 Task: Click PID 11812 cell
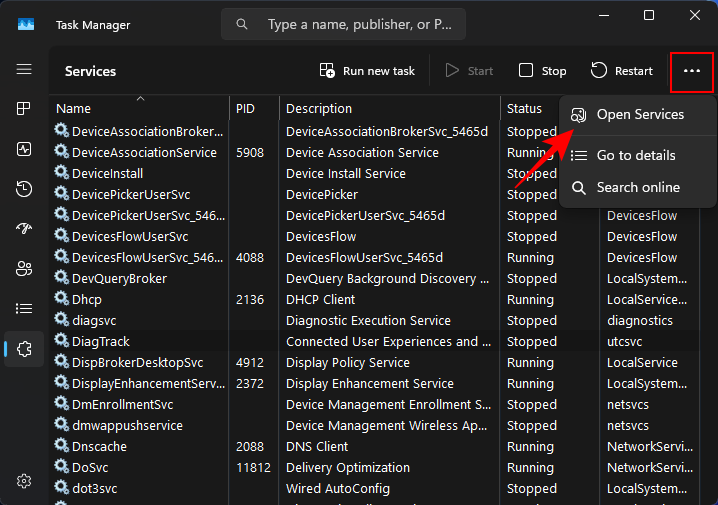point(253,468)
